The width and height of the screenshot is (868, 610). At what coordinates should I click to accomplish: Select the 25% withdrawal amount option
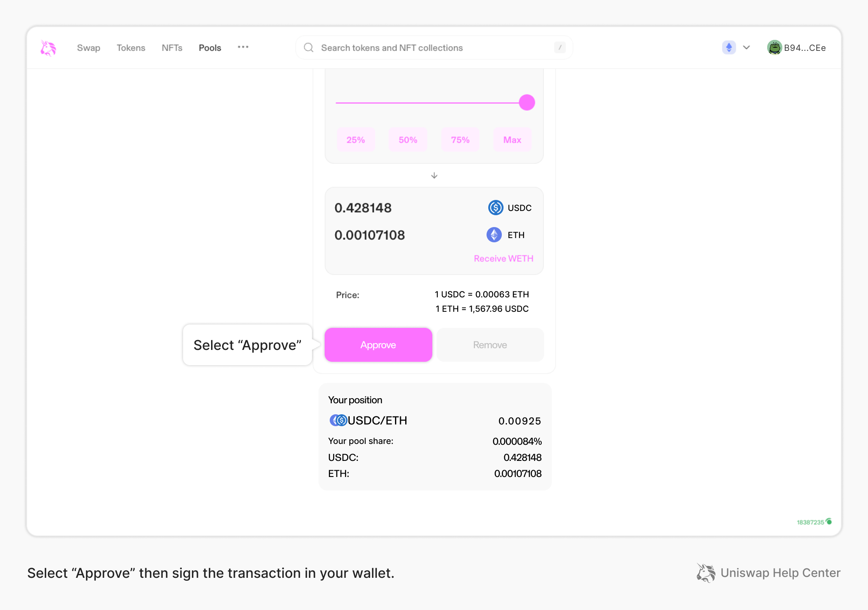point(356,139)
